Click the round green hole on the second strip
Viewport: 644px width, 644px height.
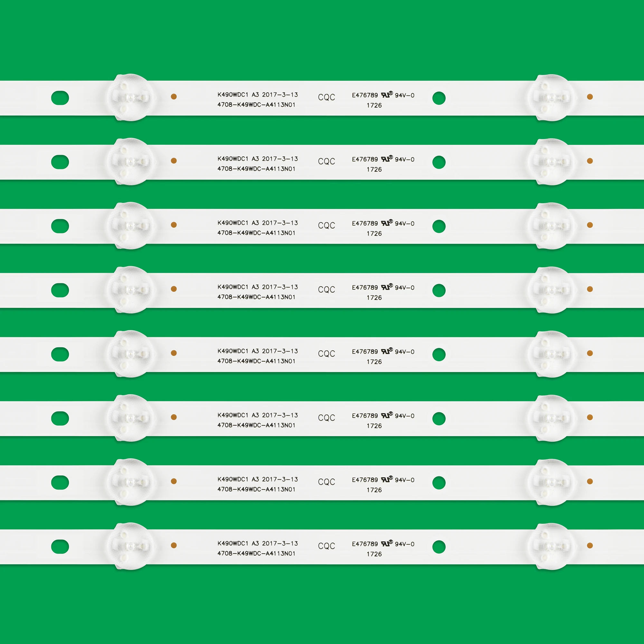tap(439, 162)
